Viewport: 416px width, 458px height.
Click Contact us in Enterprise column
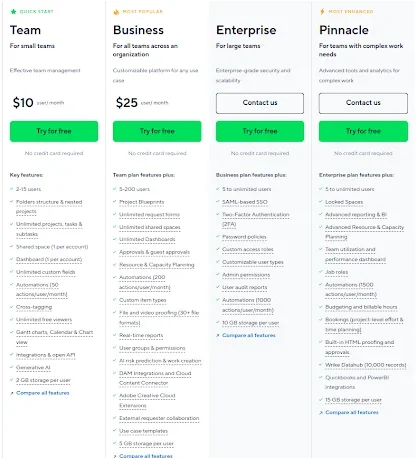(x=260, y=103)
